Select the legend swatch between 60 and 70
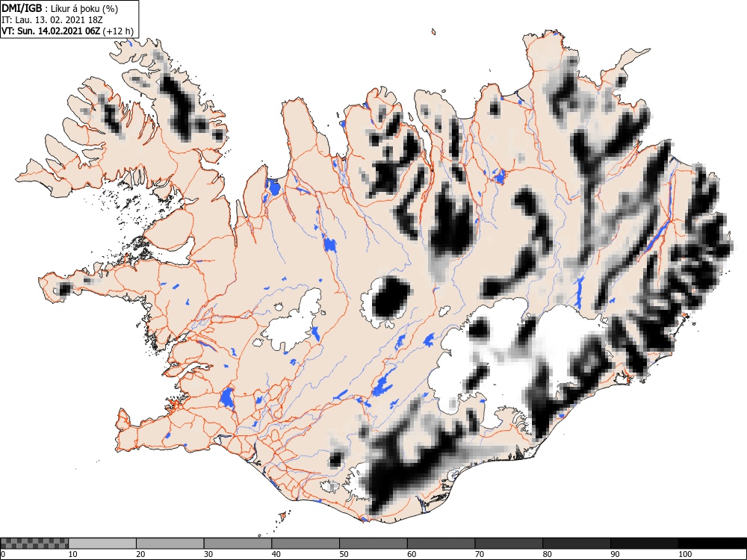 point(441,544)
